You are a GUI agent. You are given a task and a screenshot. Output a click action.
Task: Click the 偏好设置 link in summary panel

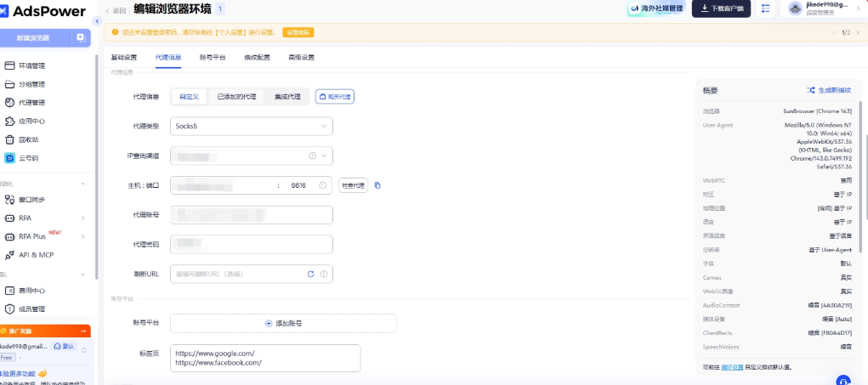[x=732, y=367]
